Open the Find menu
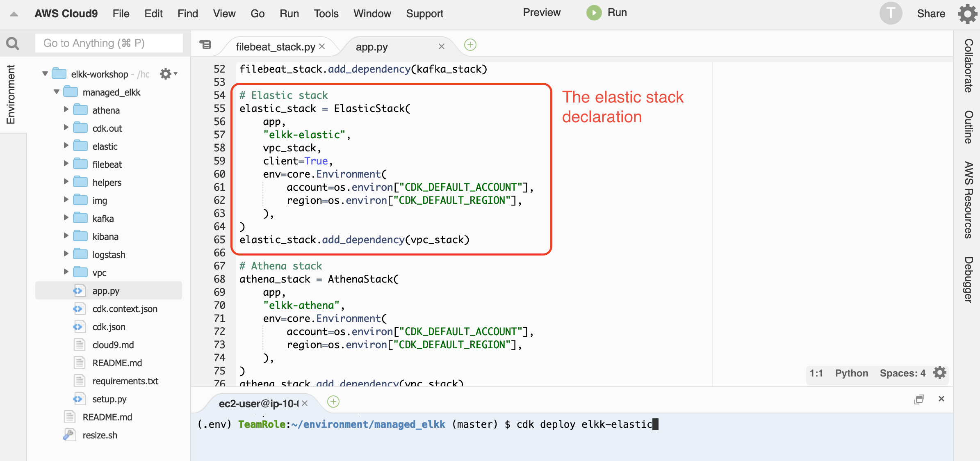The width and height of the screenshot is (980, 461). [x=188, y=14]
